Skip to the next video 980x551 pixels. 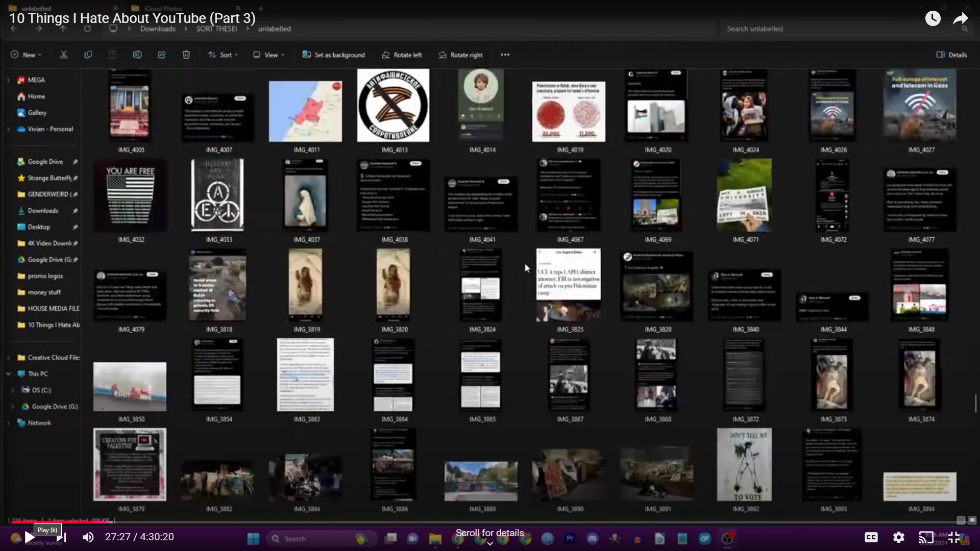click(62, 537)
